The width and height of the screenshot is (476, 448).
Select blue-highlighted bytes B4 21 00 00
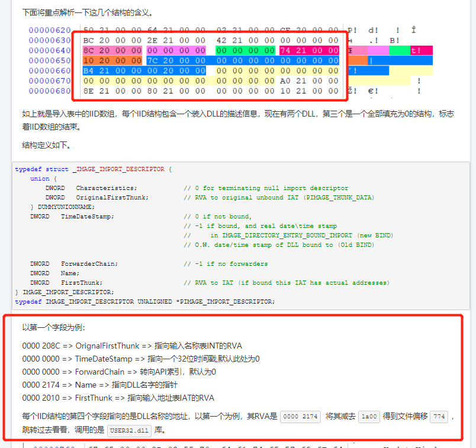click(x=112, y=70)
